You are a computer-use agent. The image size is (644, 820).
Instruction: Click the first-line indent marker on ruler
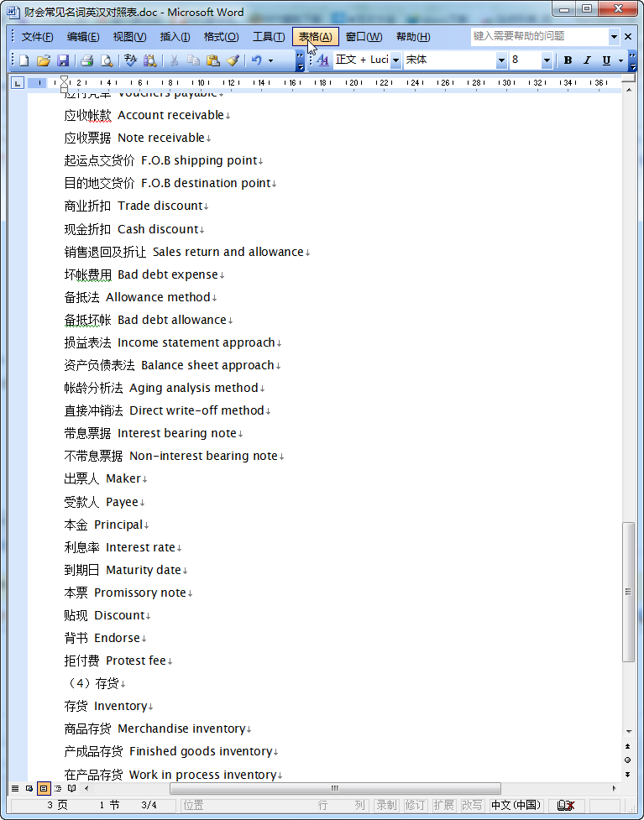click(x=64, y=78)
